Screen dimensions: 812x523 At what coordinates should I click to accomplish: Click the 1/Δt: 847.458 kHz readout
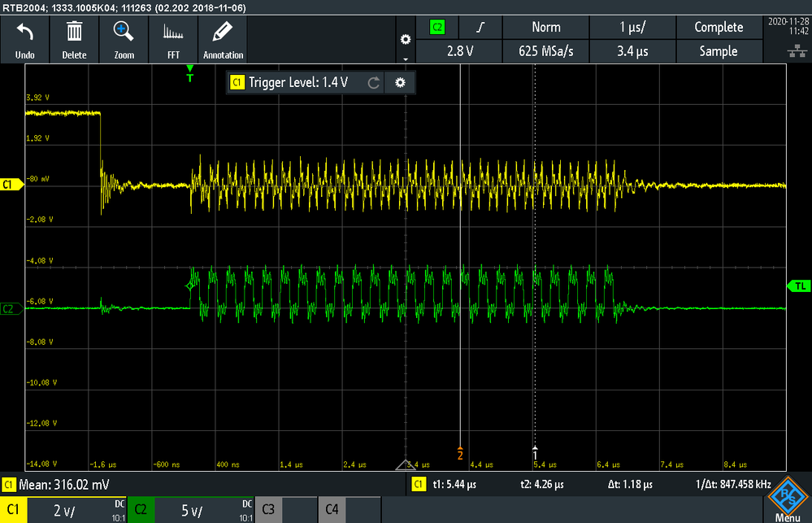pos(733,485)
